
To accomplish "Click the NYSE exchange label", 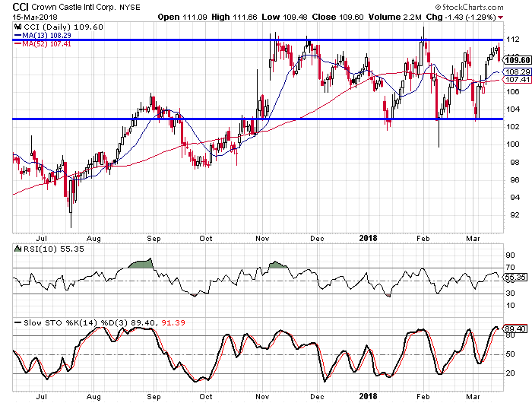I will click(x=130, y=7).
